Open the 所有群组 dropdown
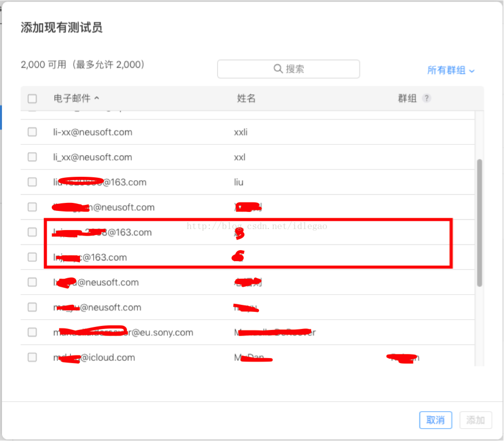Screen dimensions: 504x441 [446, 70]
